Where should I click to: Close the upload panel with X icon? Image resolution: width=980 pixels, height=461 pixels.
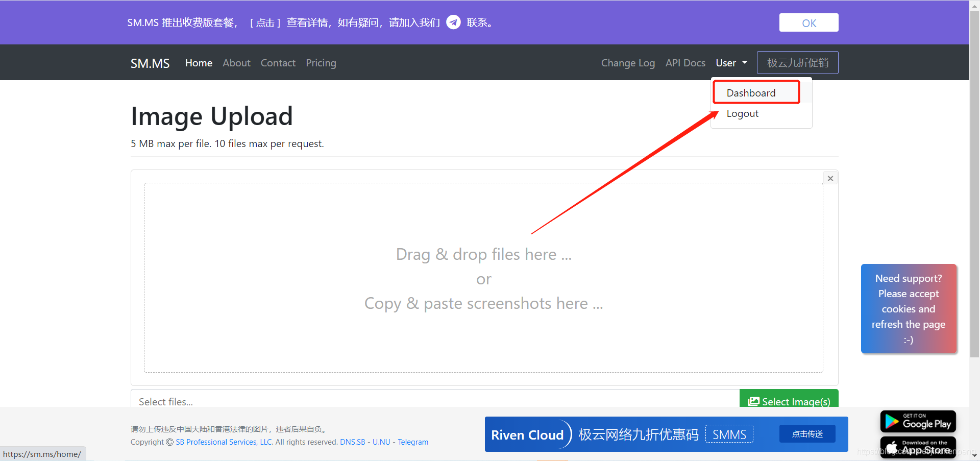(x=830, y=178)
